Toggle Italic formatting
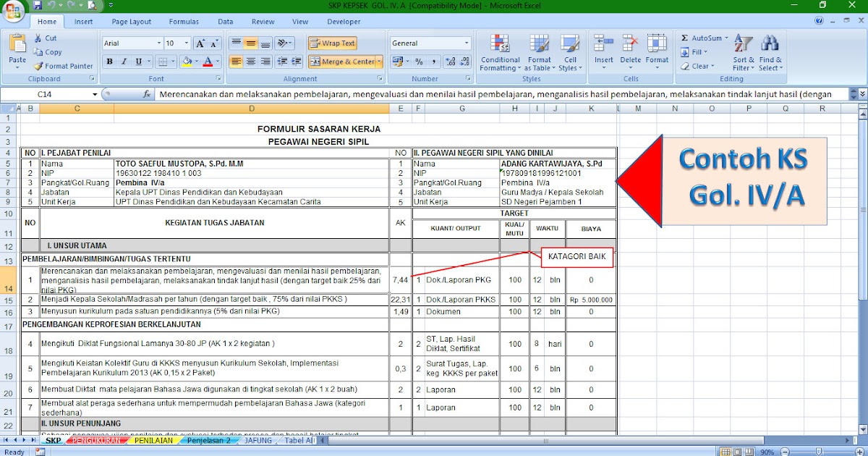 124,62
